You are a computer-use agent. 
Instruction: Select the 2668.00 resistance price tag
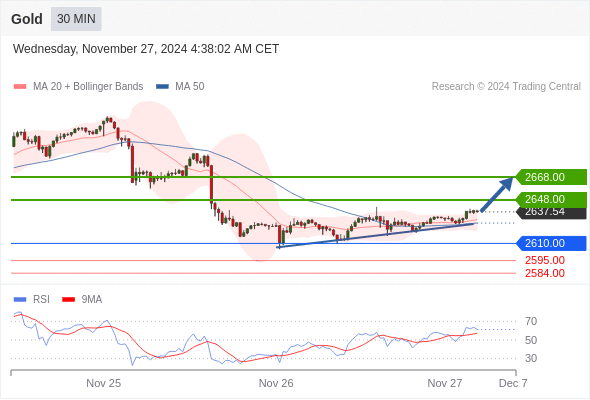coord(551,177)
